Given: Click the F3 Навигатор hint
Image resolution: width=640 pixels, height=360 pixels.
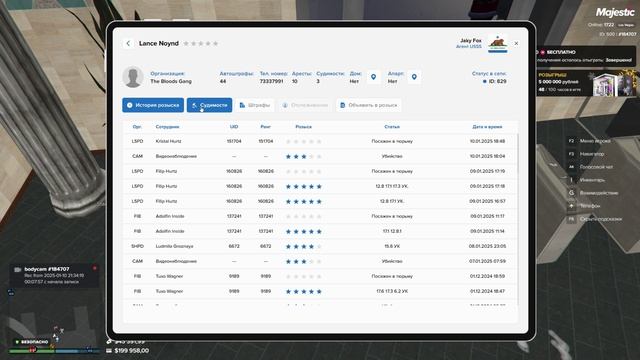Looking at the screenshot, I should (x=587, y=154).
